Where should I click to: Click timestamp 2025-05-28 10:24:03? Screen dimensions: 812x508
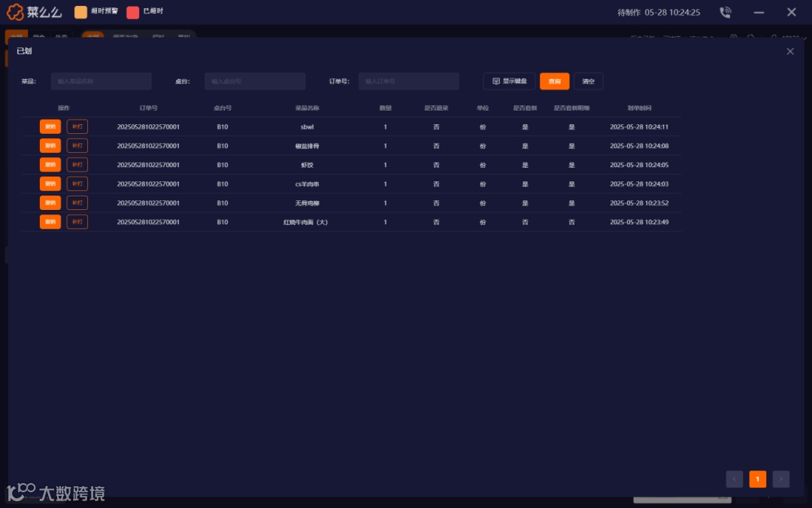639,184
